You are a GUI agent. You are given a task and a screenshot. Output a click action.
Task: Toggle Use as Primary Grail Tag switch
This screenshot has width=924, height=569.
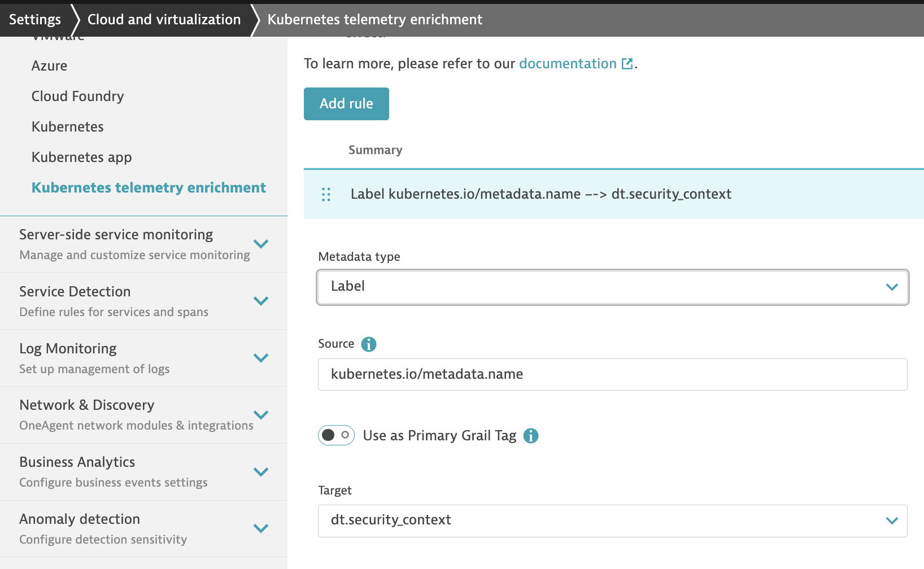click(x=336, y=435)
